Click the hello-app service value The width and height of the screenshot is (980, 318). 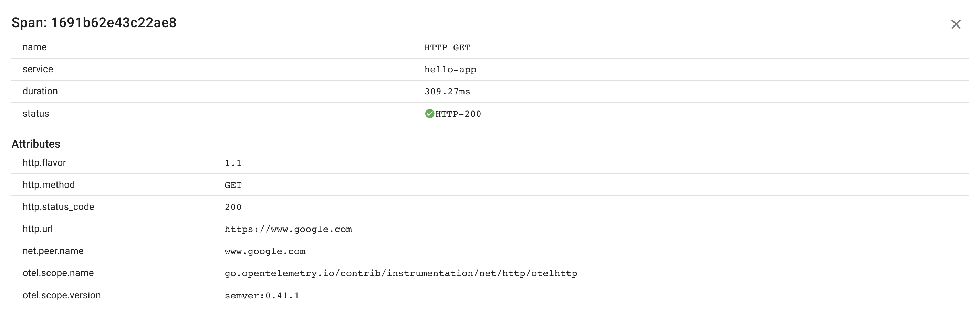point(450,70)
